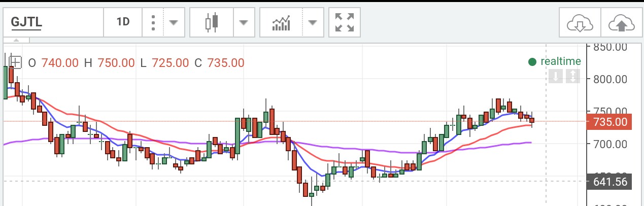Click the 641.56 crosshair price label

coord(609,181)
